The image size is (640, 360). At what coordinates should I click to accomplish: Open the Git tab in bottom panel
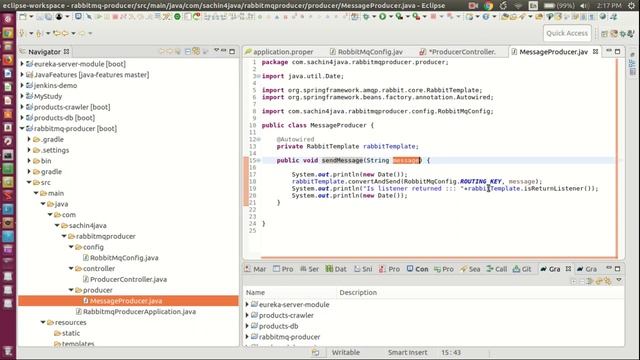coord(522,269)
